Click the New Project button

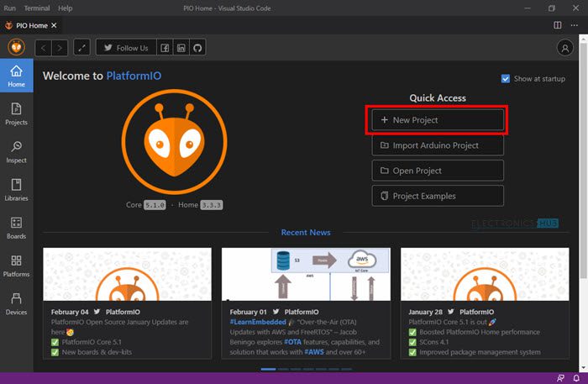pyautogui.click(x=438, y=120)
